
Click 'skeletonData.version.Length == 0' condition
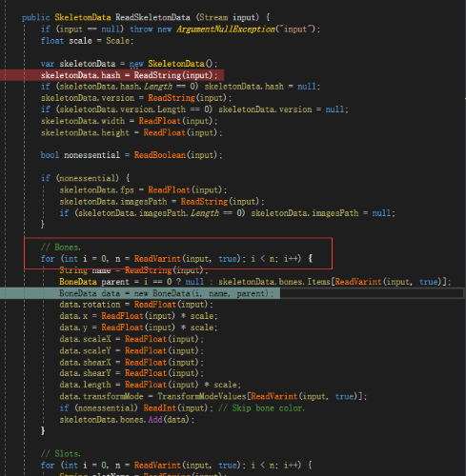(134, 109)
